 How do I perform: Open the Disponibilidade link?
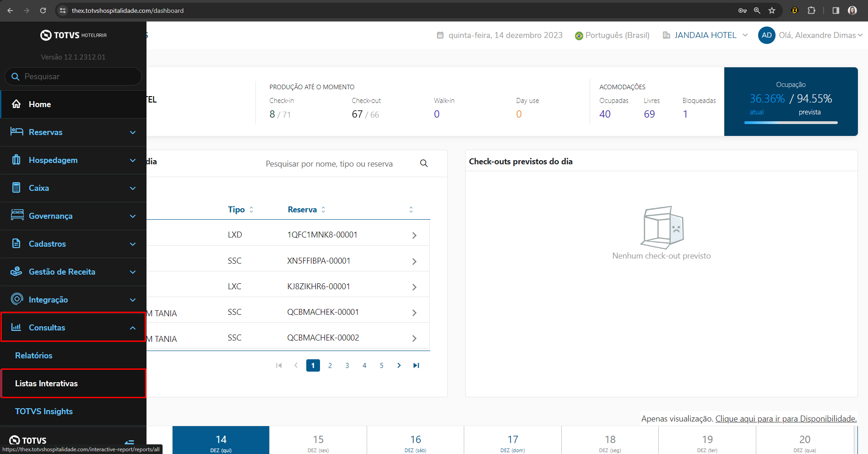786,418
